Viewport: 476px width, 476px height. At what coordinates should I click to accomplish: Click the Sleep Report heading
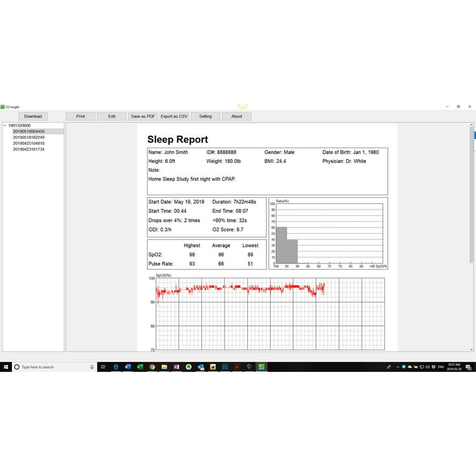178,139
